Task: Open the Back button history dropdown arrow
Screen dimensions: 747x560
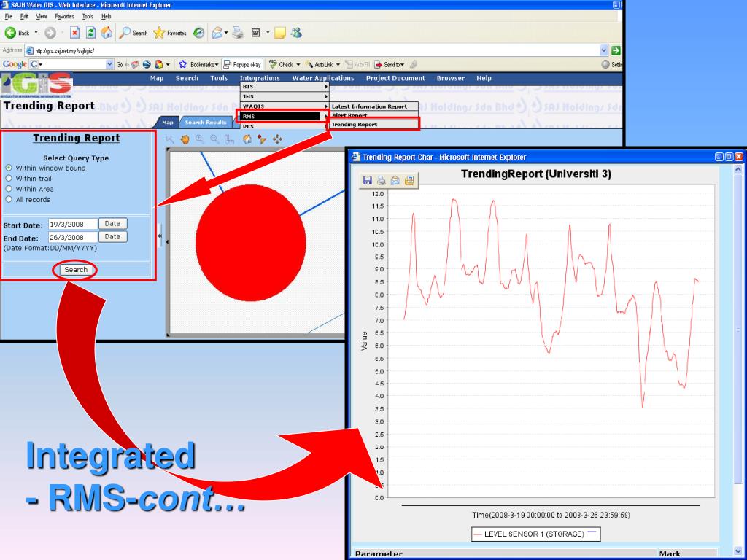Action: [36, 33]
